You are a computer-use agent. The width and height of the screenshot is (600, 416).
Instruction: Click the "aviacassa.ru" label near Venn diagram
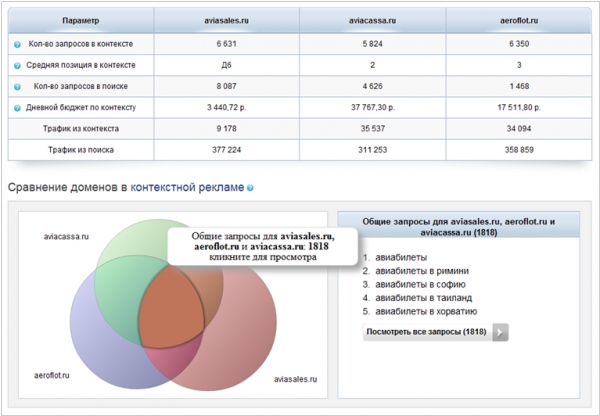point(66,237)
